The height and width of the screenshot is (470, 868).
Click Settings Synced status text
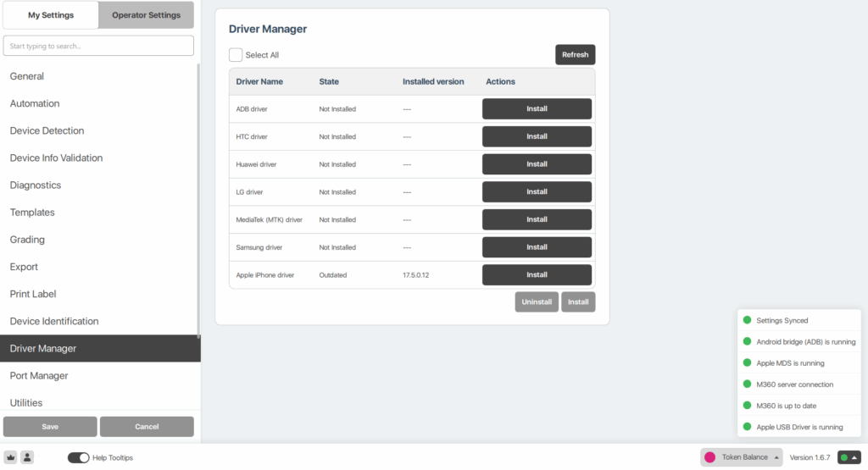tap(782, 320)
